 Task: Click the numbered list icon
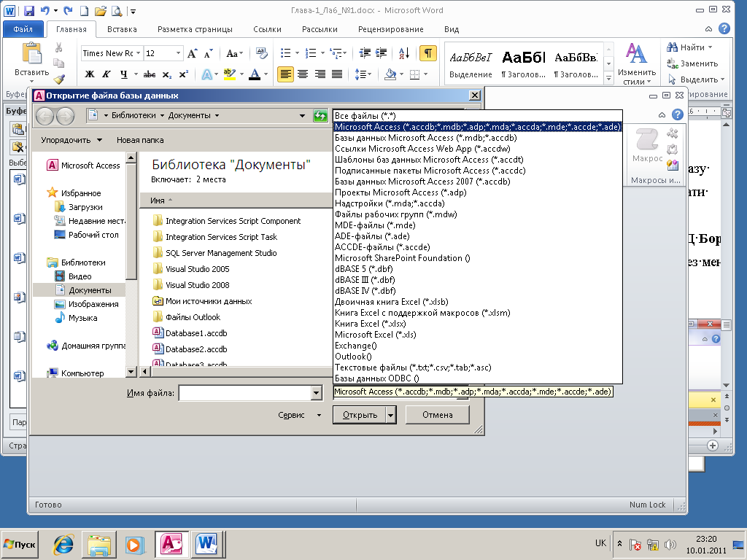(x=311, y=52)
